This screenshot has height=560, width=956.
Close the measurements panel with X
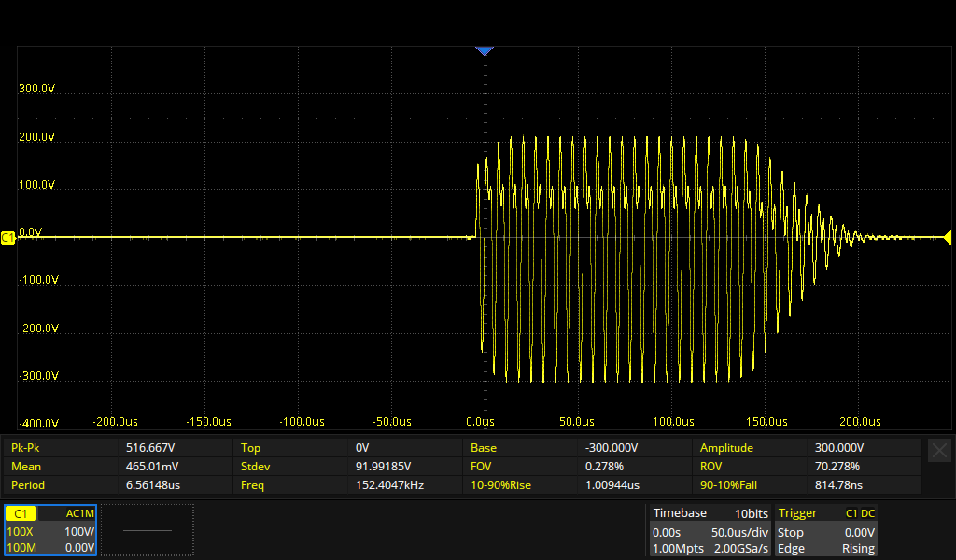pos(939,450)
